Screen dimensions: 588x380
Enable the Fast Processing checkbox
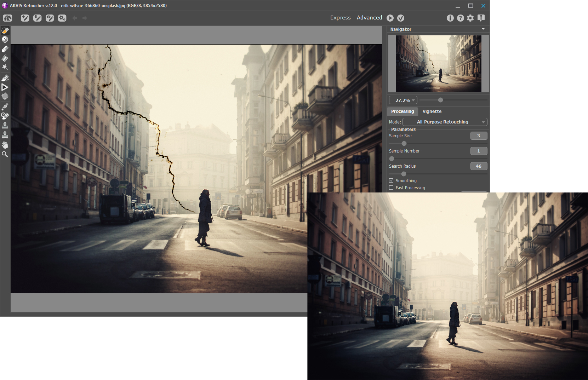click(391, 188)
